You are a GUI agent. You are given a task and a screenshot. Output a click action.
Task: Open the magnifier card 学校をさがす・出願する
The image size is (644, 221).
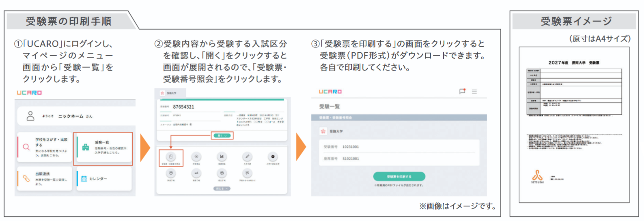pos(45,147)
